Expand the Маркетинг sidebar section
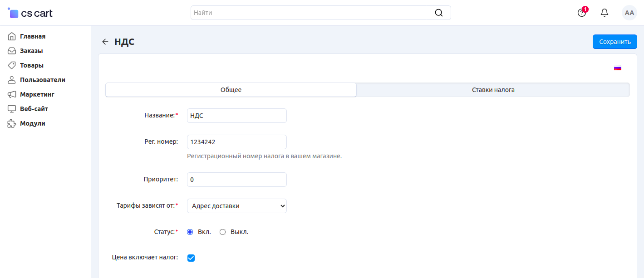This screenshot has height=278, width=644. point(37,94)
